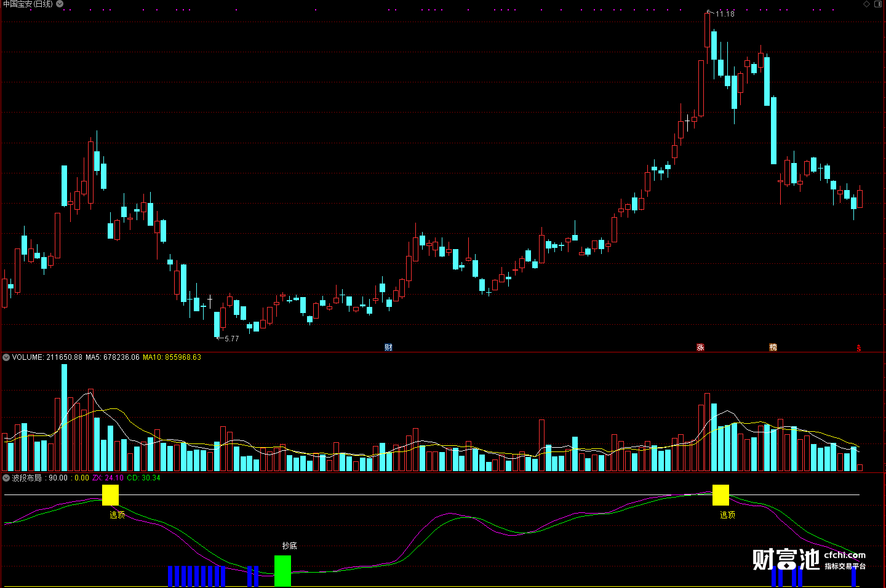Open the dropdown next to 中国宝安(日线)
The image size is (886, 588).
pos(60,4)
